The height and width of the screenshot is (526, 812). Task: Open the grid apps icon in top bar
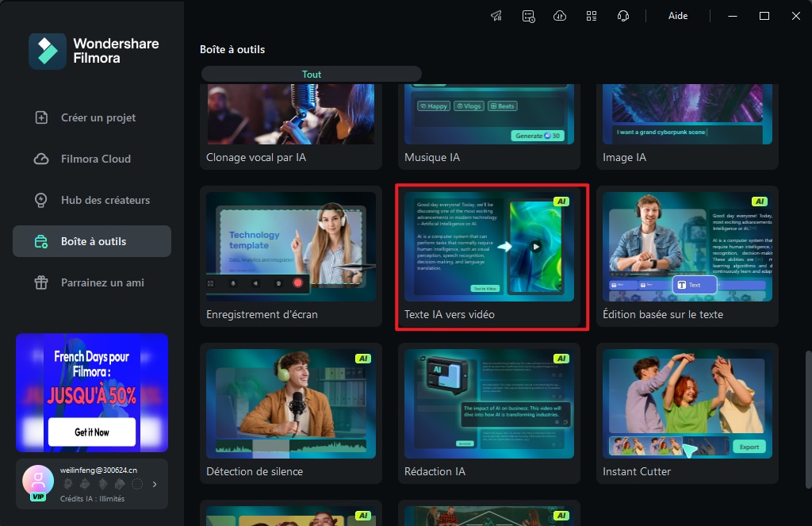pos(592,16)
